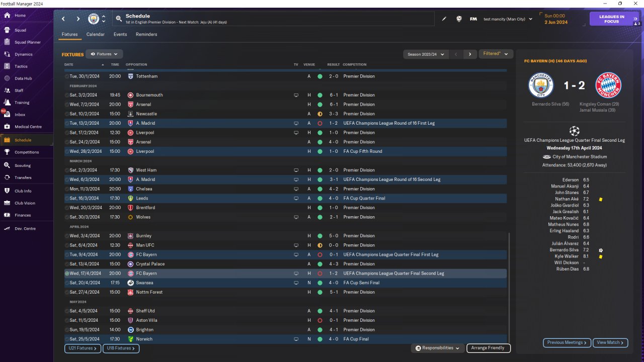Click the FM logo menu icon

[473, 19]
